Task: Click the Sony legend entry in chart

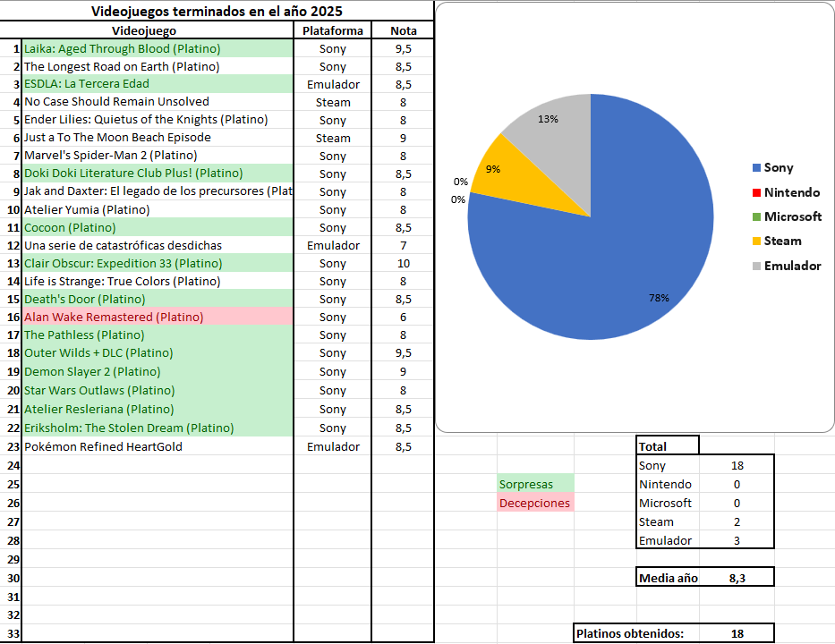Action: click(x=772, y=167)
